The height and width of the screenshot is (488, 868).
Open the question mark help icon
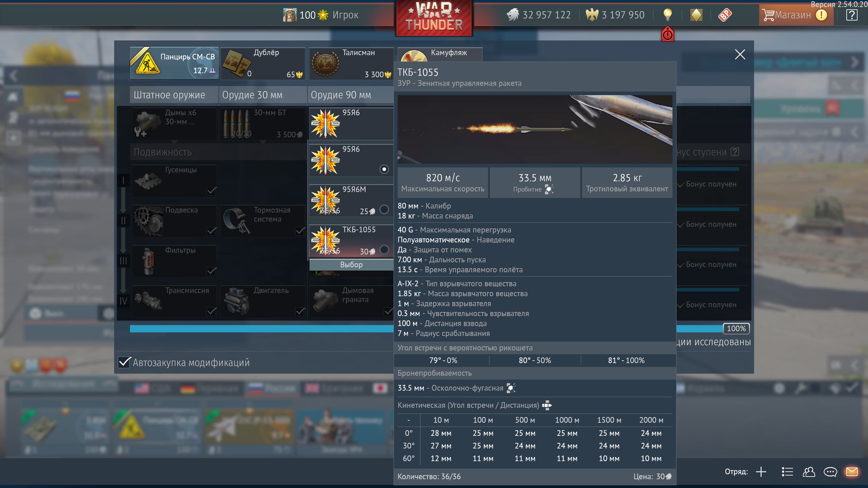pos(851,15)
